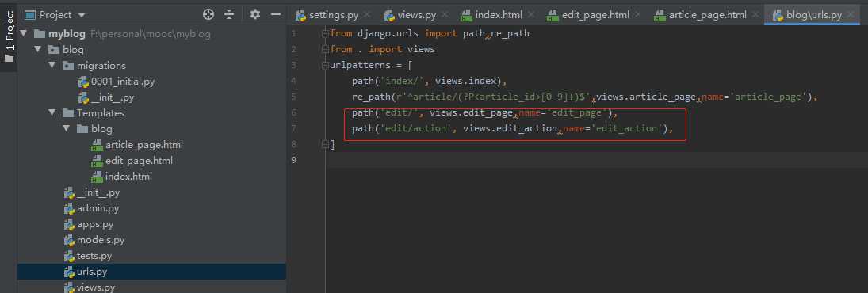Place cursor on empty line 9
The image size is (868, 293).
click(597, 160)
